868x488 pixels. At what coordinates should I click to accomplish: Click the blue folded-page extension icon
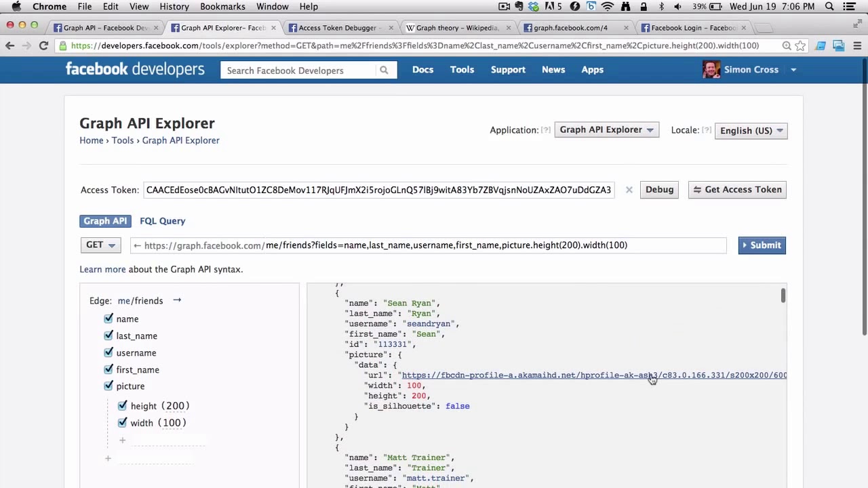coord(821,45)
